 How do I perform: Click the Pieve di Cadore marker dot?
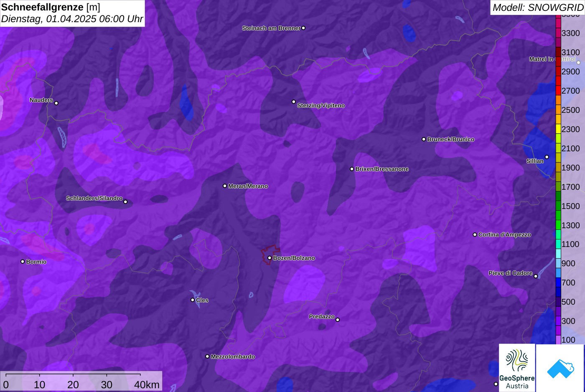(x=536, y=276)
